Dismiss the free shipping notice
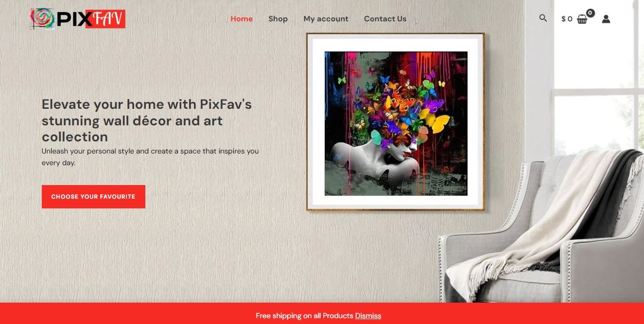This screenshot has width=644, height=324. pos(368,316)
